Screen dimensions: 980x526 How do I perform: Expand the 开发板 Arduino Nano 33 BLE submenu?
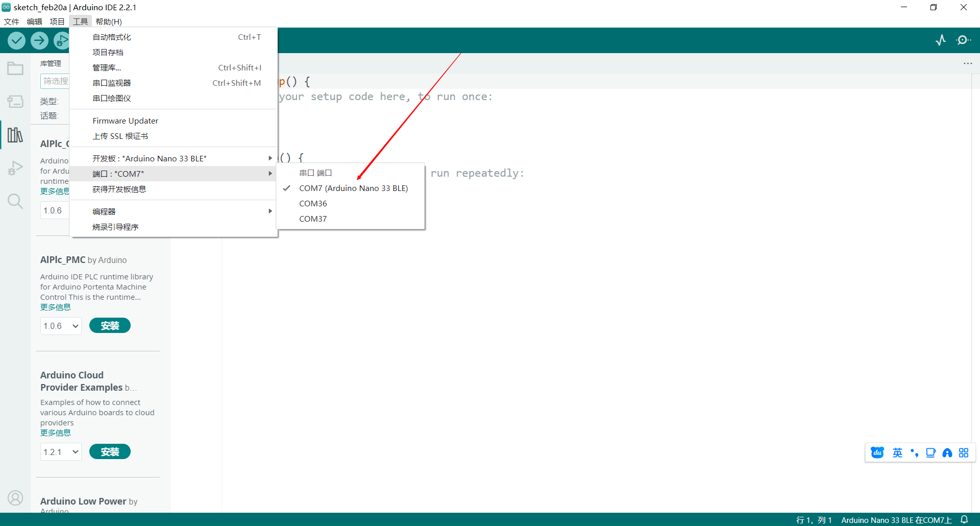(x=174, y=158)
